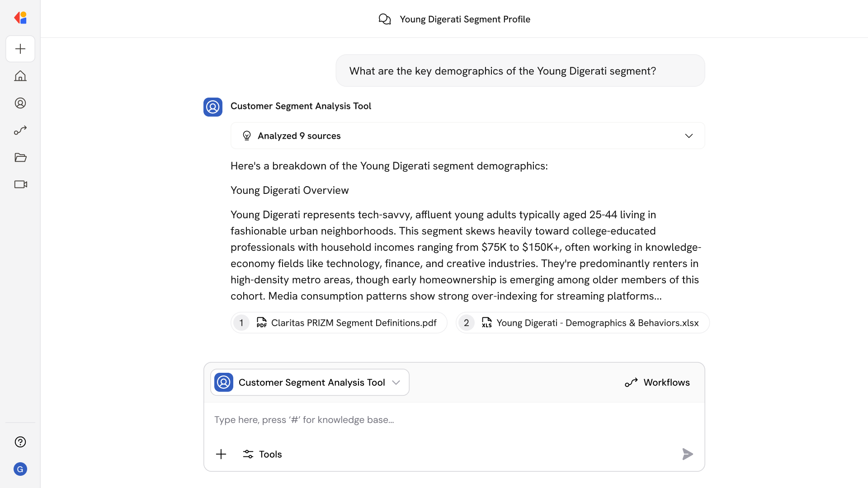Go to Home in the sidebar

(x=20, y=76)
